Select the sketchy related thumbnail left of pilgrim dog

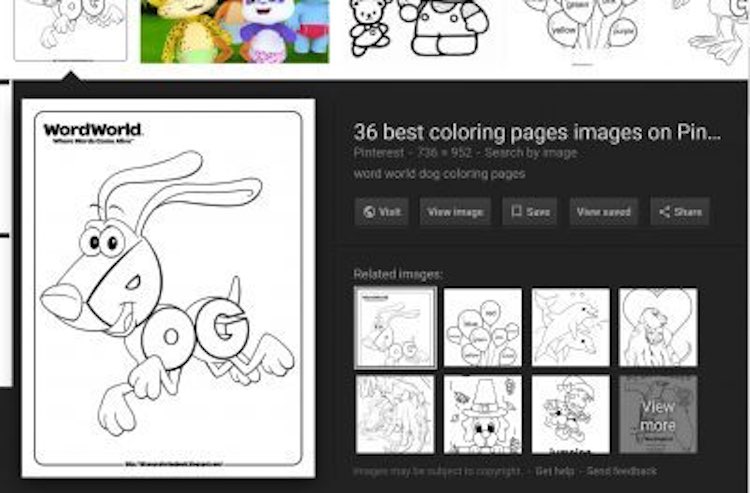395,414
